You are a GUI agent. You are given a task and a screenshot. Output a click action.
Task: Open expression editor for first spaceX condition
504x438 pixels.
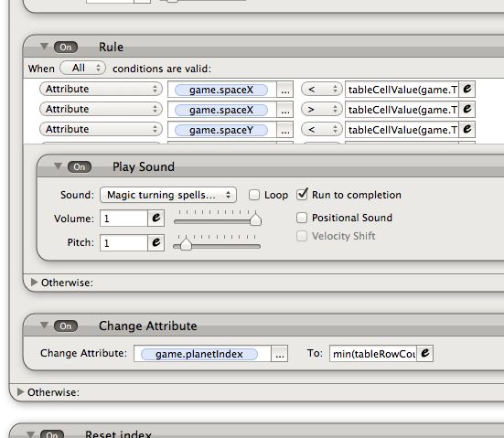pos(467,89)
